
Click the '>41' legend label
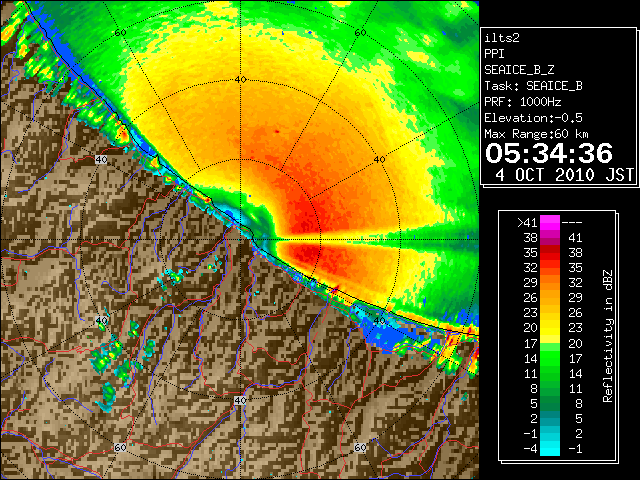point(527,222)
